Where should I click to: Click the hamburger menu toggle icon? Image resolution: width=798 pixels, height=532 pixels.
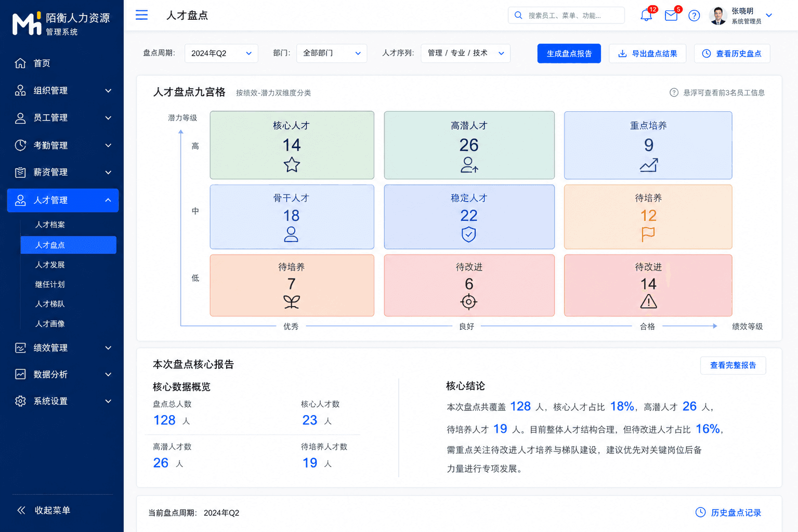[x=141, y=15]
